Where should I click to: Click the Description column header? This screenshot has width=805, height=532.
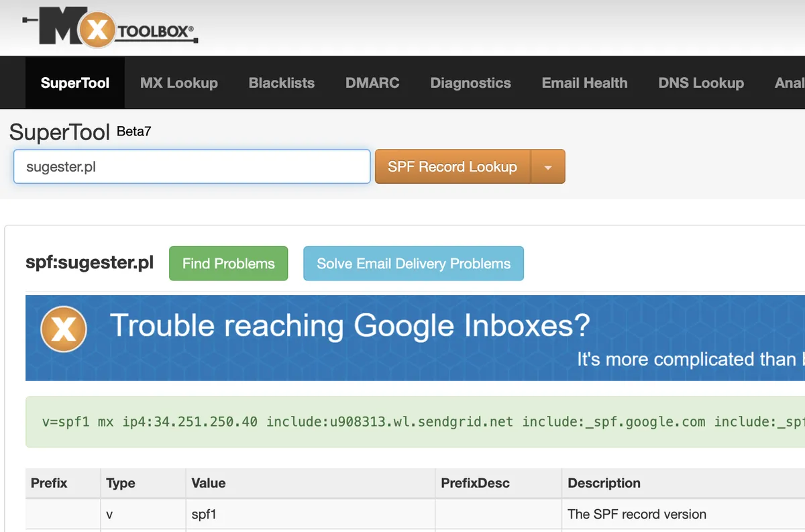coord(604,483)
